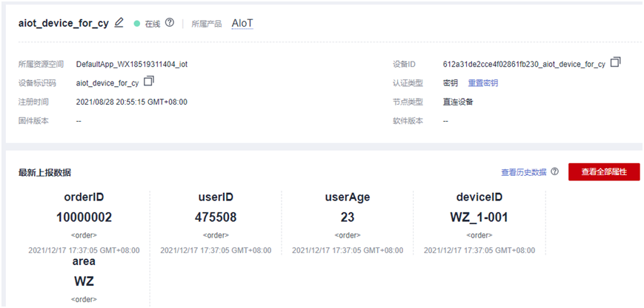Click the resource space name DefaultApp_WX18519311404_iot

132,65
